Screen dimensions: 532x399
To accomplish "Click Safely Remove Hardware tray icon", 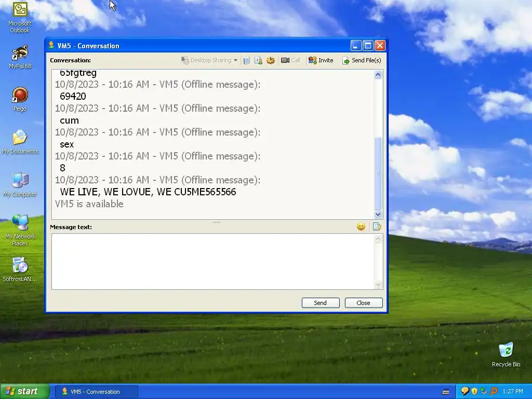I will 484,392.
